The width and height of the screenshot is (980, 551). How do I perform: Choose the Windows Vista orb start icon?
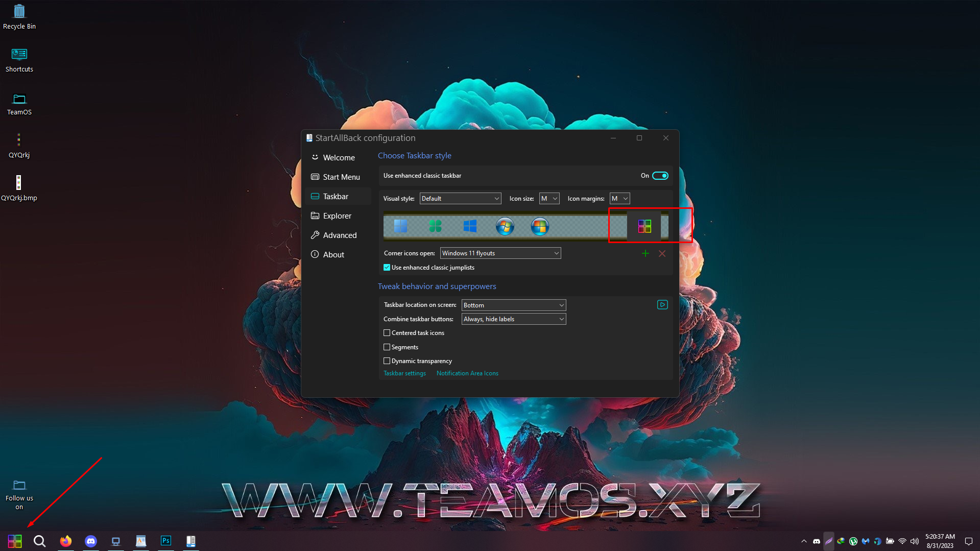(x=540, y=226)
